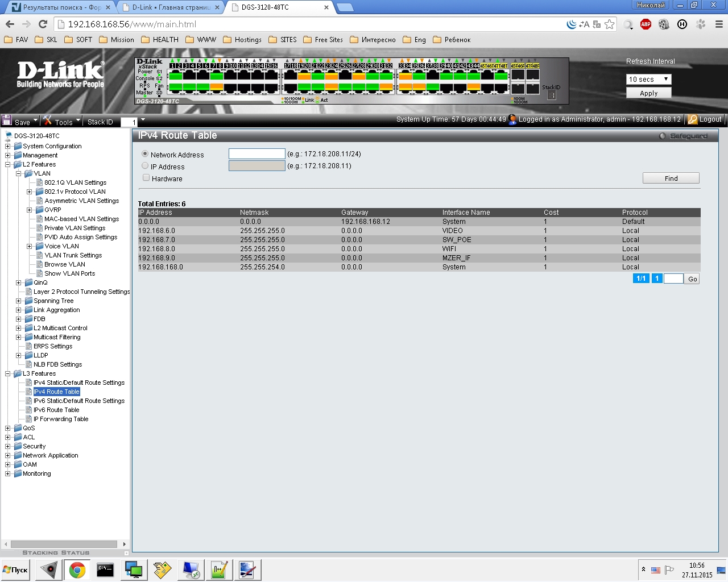Click the Chrome reload page icon
The image size is (728, 582).
coord(43,24)
